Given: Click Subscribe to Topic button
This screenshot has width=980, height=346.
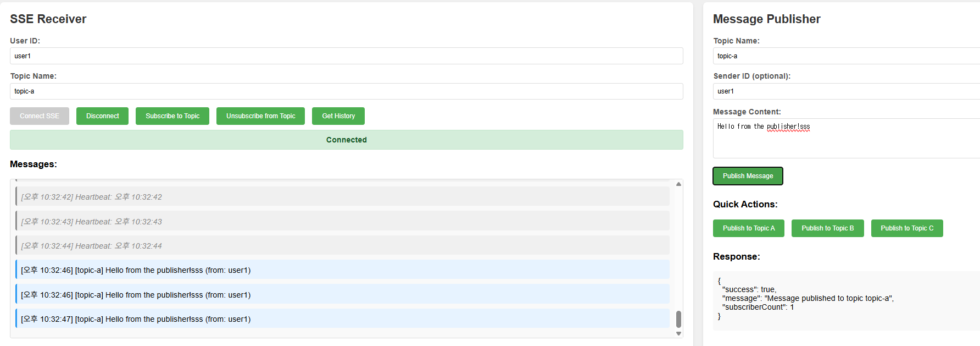Looking at the screenshot, I should coord(172,116).
